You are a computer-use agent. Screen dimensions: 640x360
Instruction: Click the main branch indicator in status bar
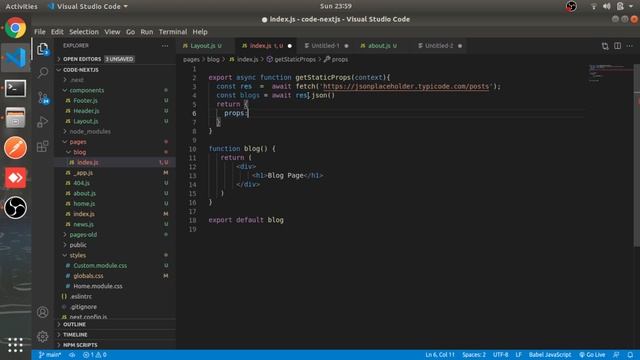click(x=50, y=355)
